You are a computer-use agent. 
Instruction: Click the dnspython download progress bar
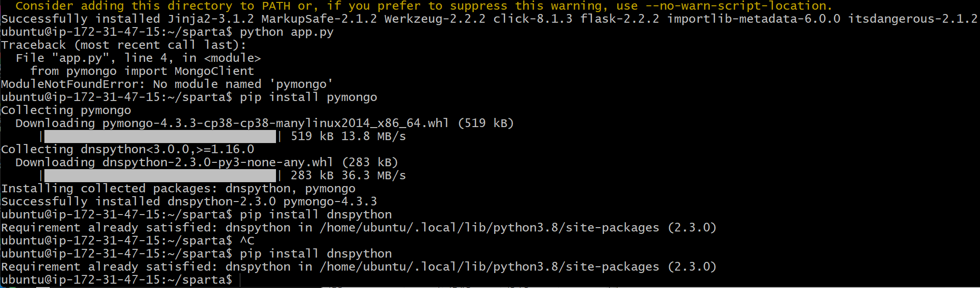pos(160,175)
